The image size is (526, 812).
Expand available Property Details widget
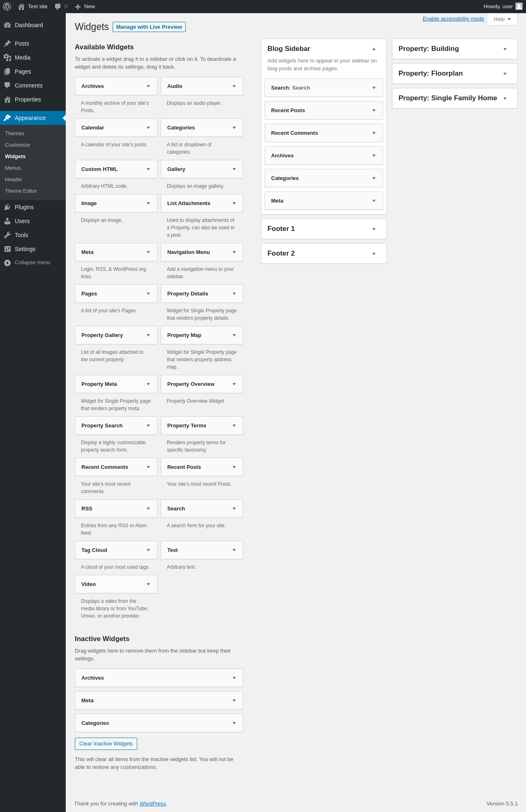[234, 294]
